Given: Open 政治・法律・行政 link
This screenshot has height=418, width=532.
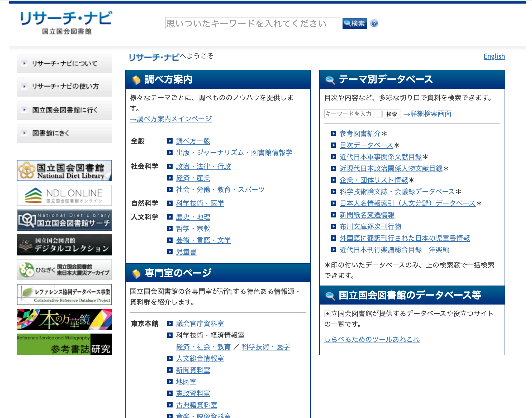Looking at the screenshot, I should [203, 167].
